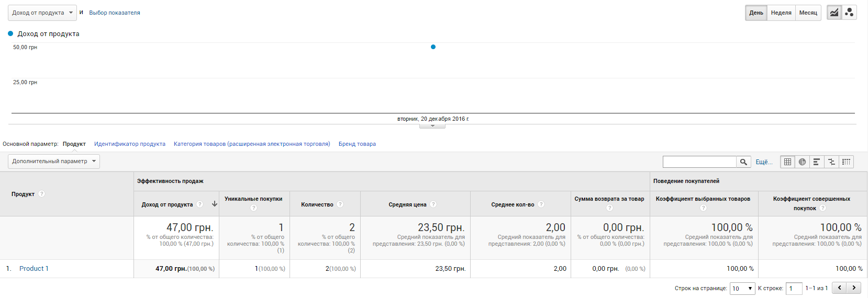Click the blue data point on chart

pyautogui.click(x=433, y=47)
